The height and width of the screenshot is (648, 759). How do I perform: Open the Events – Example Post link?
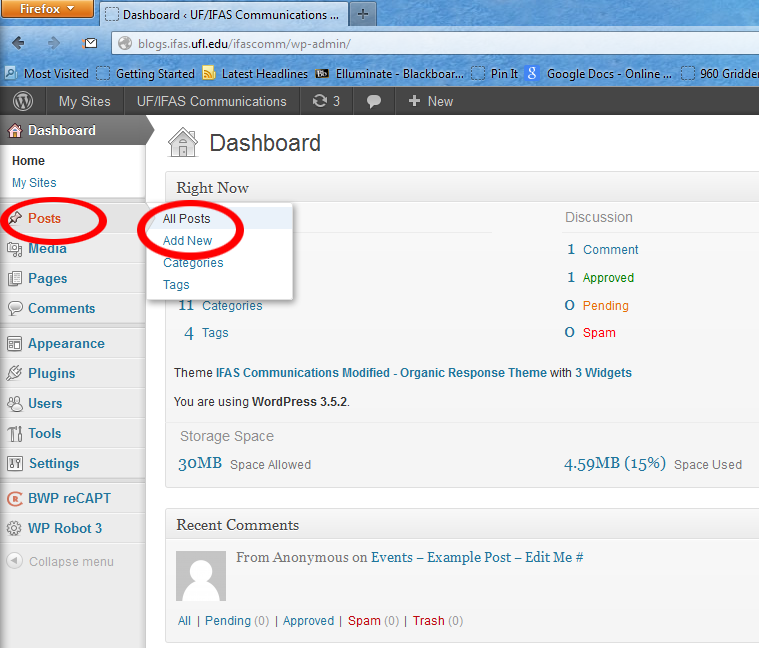(x=477, y=558)
